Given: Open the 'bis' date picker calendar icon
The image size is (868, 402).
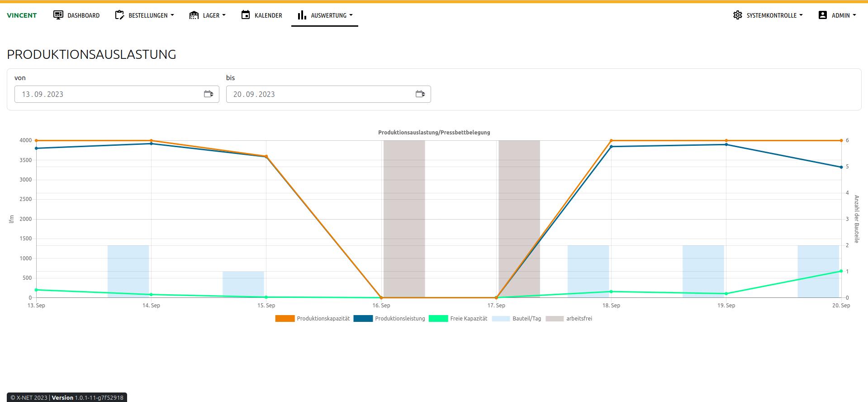Looking at the screenshot, I should 420,94.
